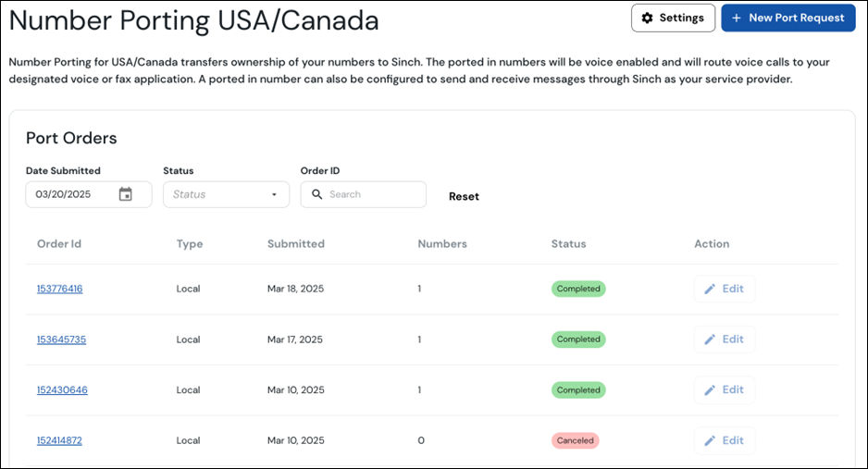This screenshot has height=469, width=868.
Task: Click Completed badge for order 152430646
Action: click(578, 390)
